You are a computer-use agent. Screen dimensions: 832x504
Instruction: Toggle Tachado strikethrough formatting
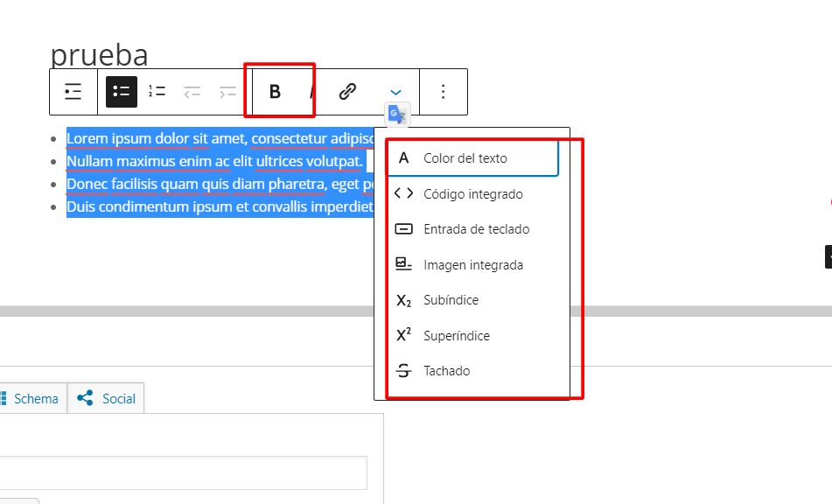pyautogui.click(x=472, y=371)
